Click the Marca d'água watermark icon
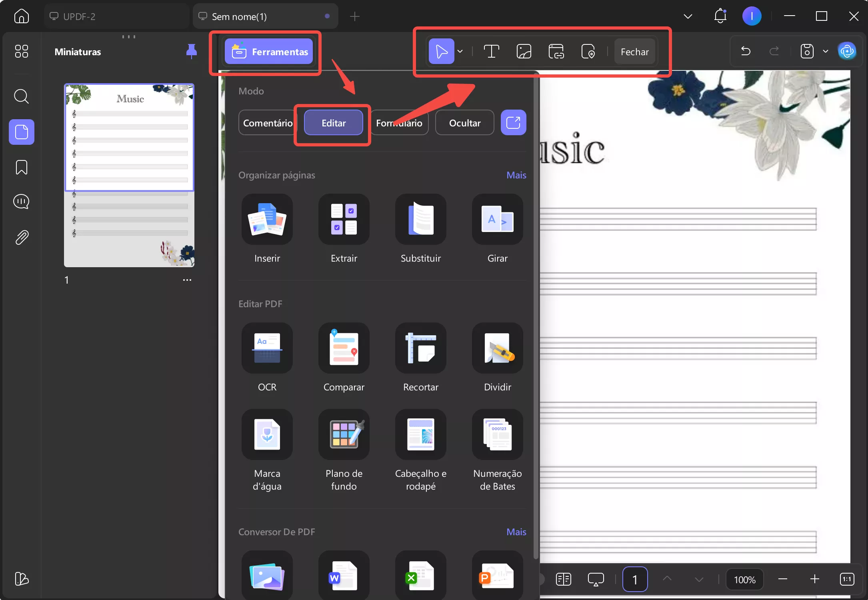 (267, 434)
